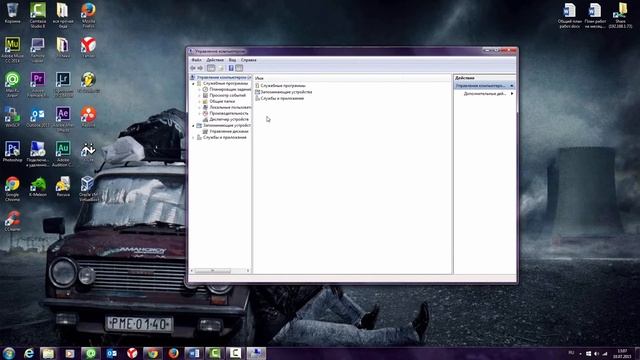Open Adobe Premiere Pro desktop shortcut

[38, 84]
